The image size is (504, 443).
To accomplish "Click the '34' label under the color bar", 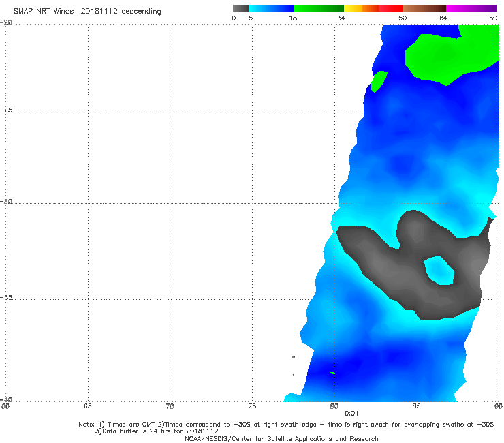I will pyautogui.click(x=341, y=18).
